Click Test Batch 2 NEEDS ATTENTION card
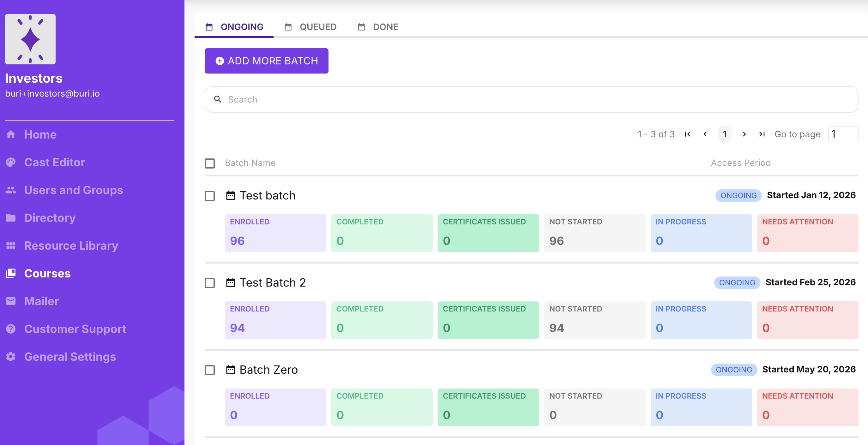Image resolution: width=868 pixels, height=445 pixels. point(808,320)
